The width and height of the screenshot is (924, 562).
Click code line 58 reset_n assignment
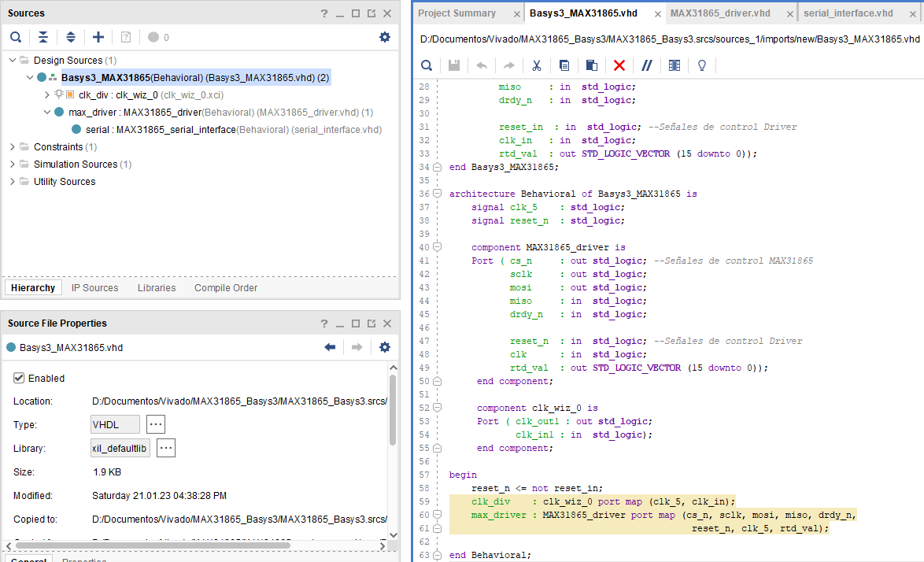(x=537, y=488)
